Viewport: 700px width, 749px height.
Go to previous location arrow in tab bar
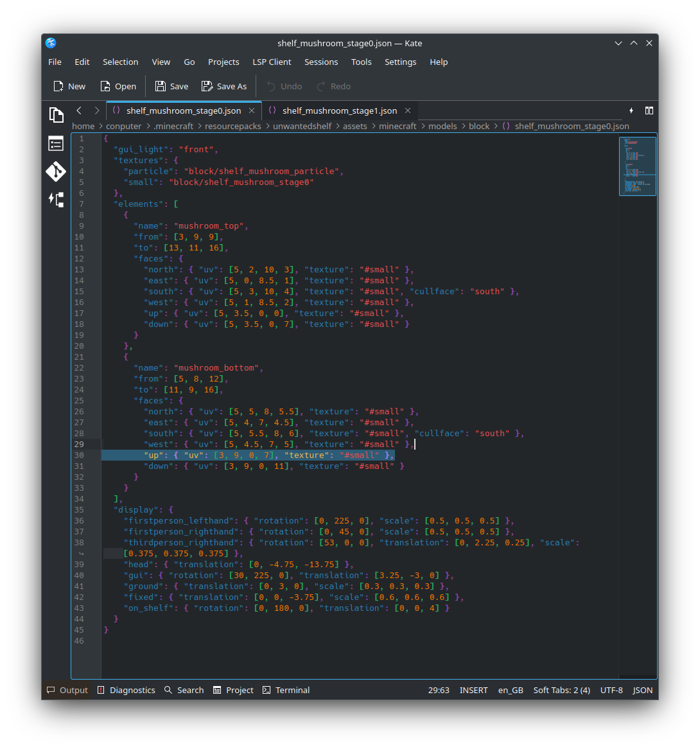79,111
